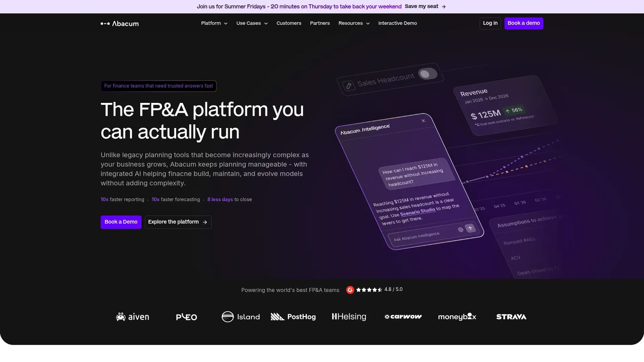Click the Island customer logo
Image resolution: width=644 pixels, height=362 pixels.
(241, 316)
